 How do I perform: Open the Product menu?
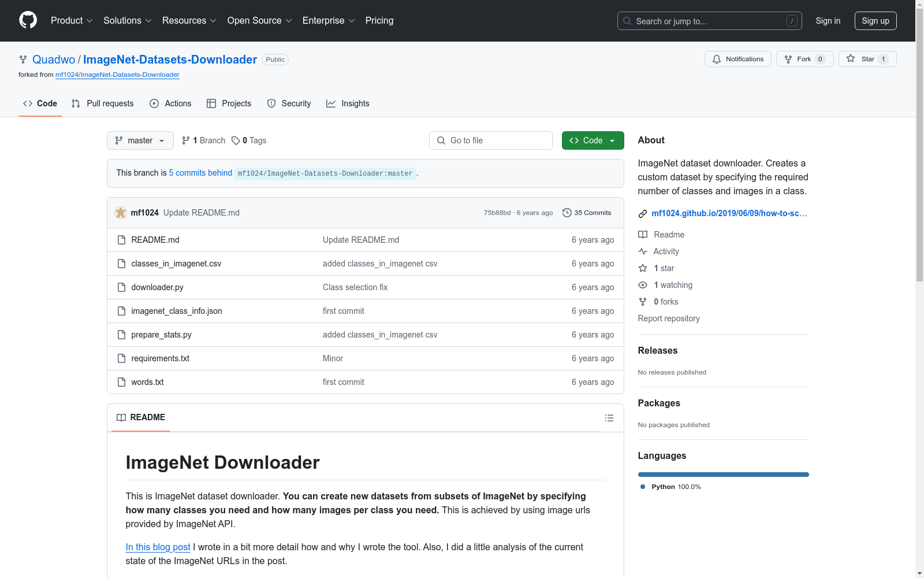pyautogui.click(x=72, y=20)
